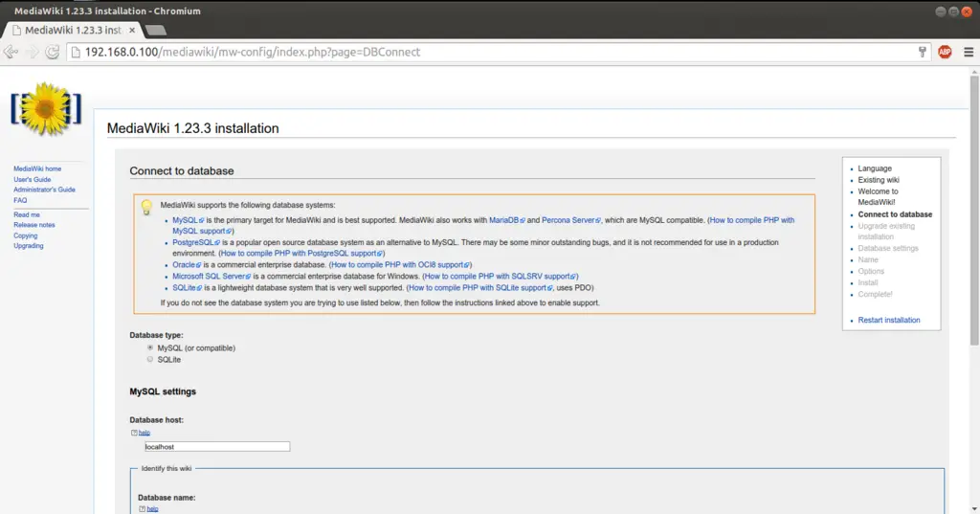Select the MySQL (or compatible) radio button
This screenshot has height=514, width=980.
(x=150, y=347)
